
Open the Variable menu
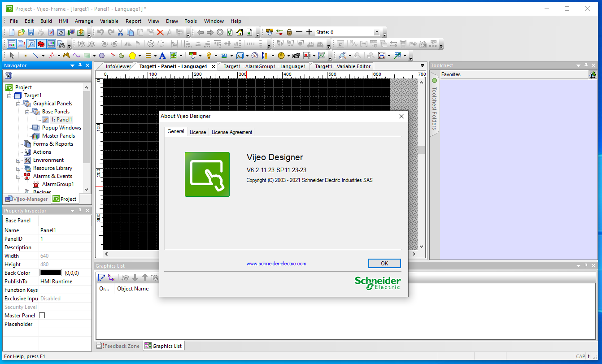click(109, 21)
